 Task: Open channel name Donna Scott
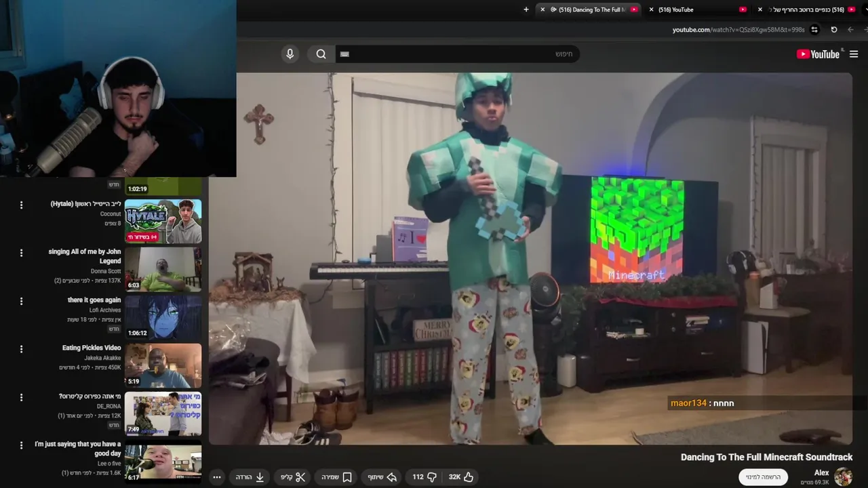(106, 271)
